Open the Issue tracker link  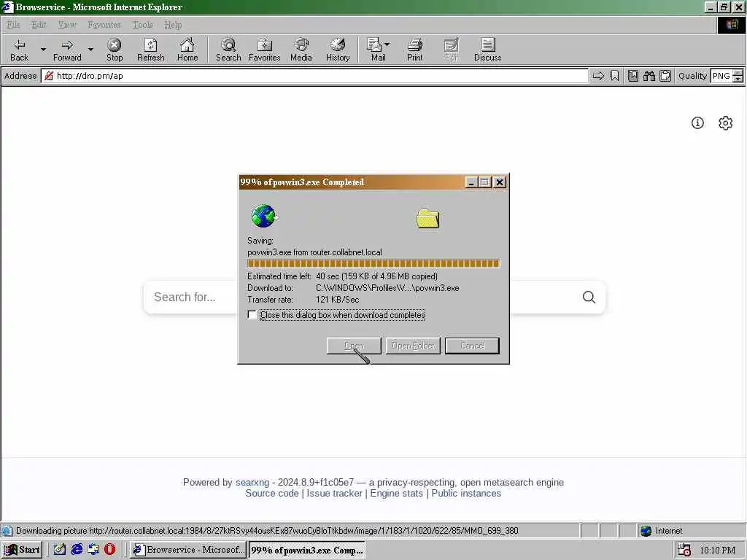pos(334,494)
